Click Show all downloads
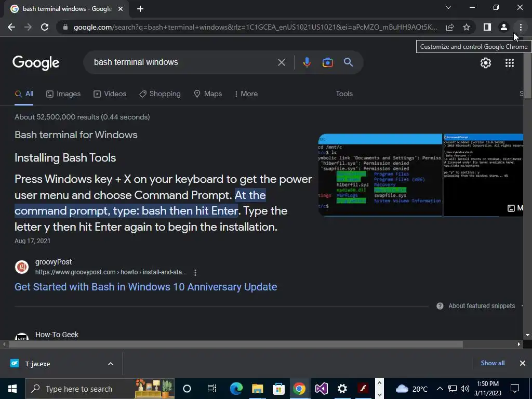The image size is (532, 399). (493, 363)
